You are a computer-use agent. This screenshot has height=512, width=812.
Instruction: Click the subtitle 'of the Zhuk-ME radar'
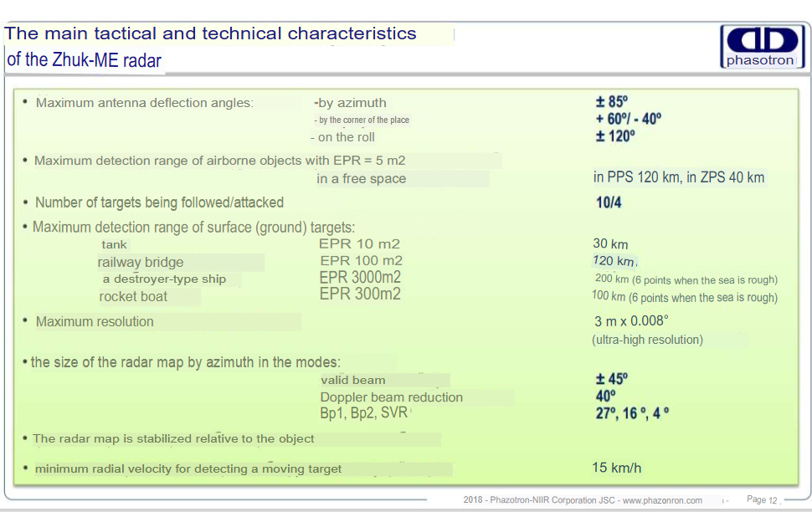(x=84, y=60)
